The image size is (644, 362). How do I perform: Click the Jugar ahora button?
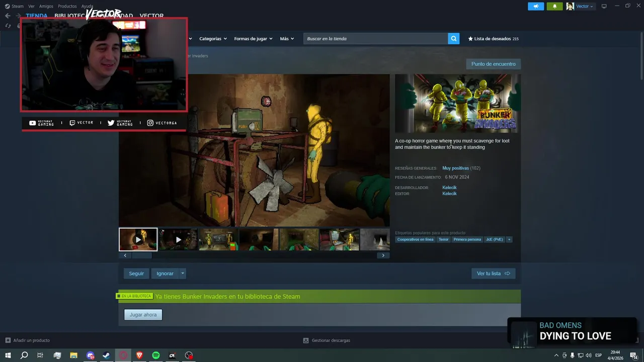[x=143, y=315]
